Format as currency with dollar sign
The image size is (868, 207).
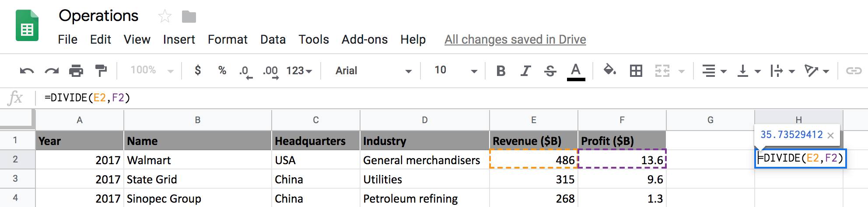click(x=198, y=70)
